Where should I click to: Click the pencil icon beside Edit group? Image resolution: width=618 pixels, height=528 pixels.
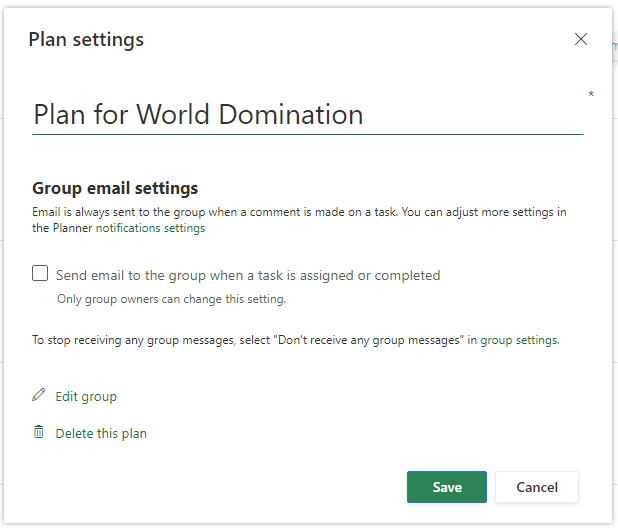[x=39, y=396]
